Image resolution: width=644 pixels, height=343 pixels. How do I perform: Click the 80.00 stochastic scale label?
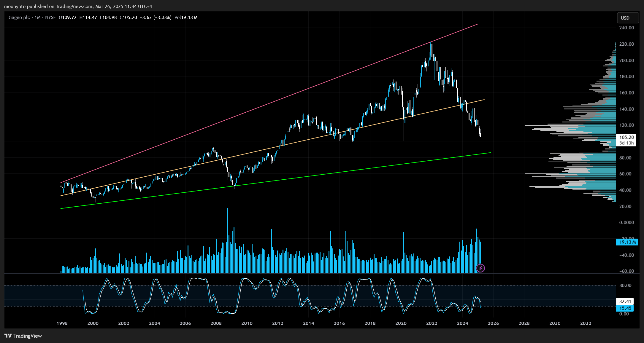pyautogui.click(x=625, y=285)
